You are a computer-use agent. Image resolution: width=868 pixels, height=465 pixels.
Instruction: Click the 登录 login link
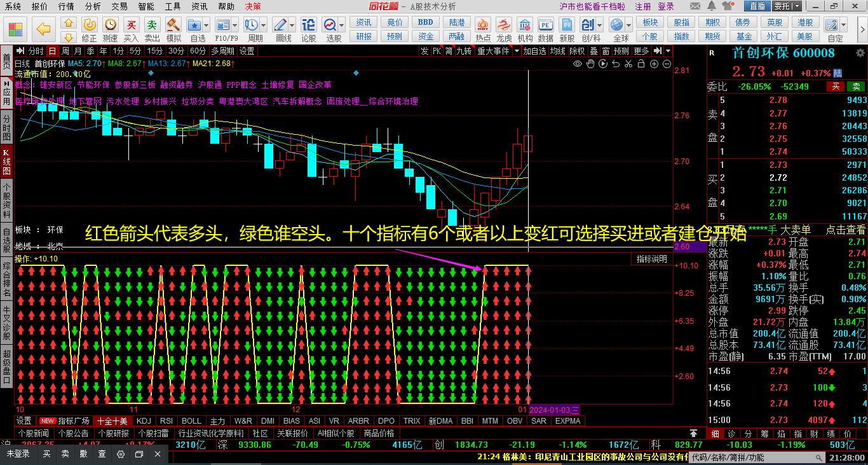(666, 6)
